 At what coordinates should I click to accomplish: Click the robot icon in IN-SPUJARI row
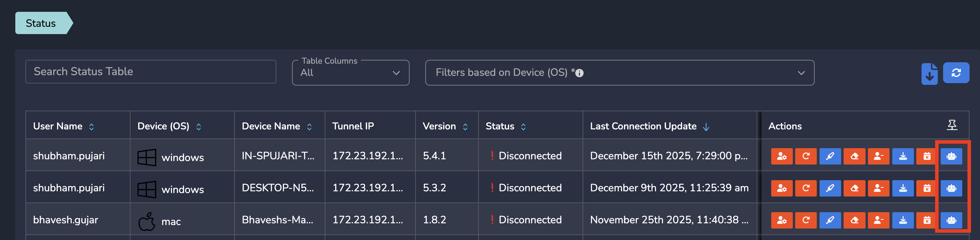click(951, 156)
